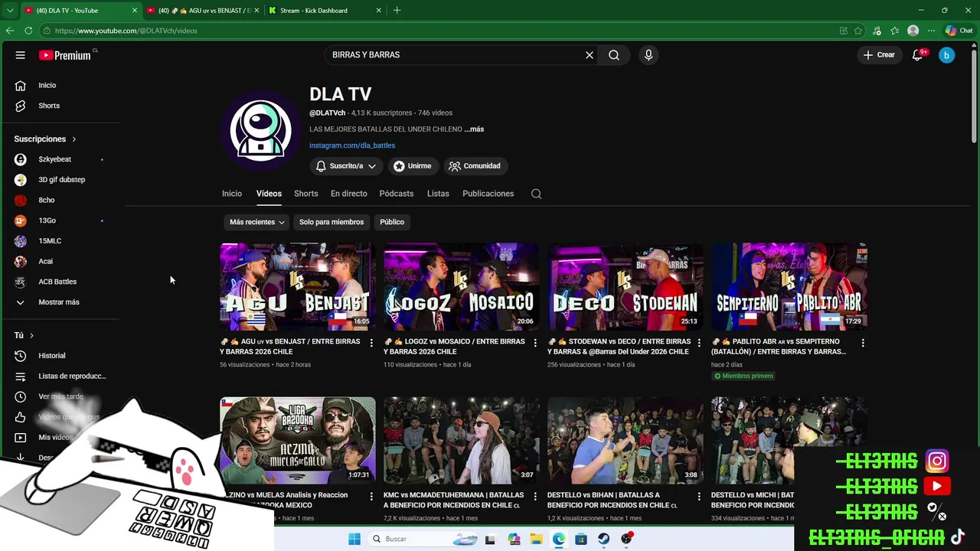980x551 pixels.
Task: Select the Vídeos channel tab
Action: click(x=269, y=194)
